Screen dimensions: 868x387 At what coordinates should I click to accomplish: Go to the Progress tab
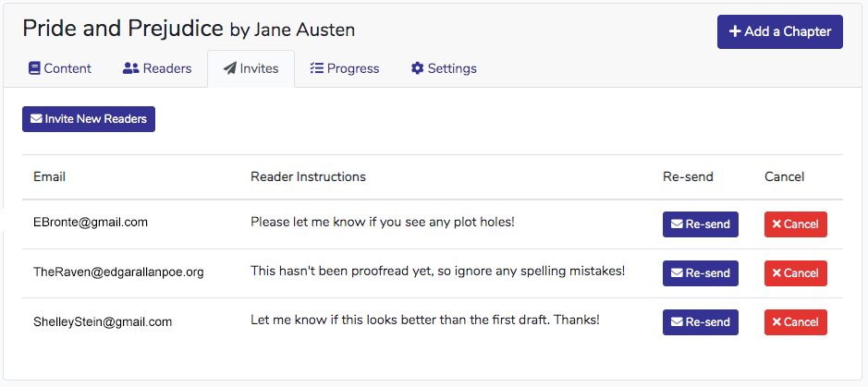345,68
